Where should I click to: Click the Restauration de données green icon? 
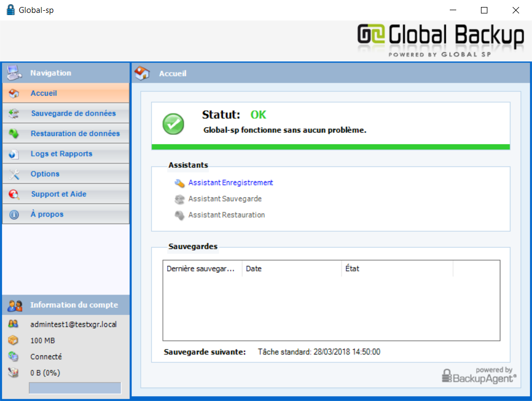(14, 134)
